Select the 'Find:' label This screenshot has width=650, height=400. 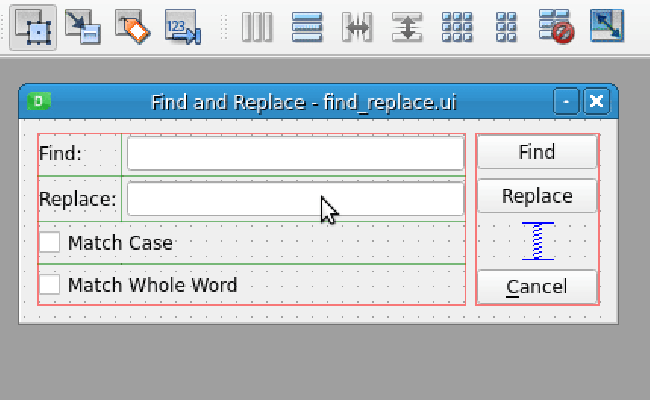61,153
